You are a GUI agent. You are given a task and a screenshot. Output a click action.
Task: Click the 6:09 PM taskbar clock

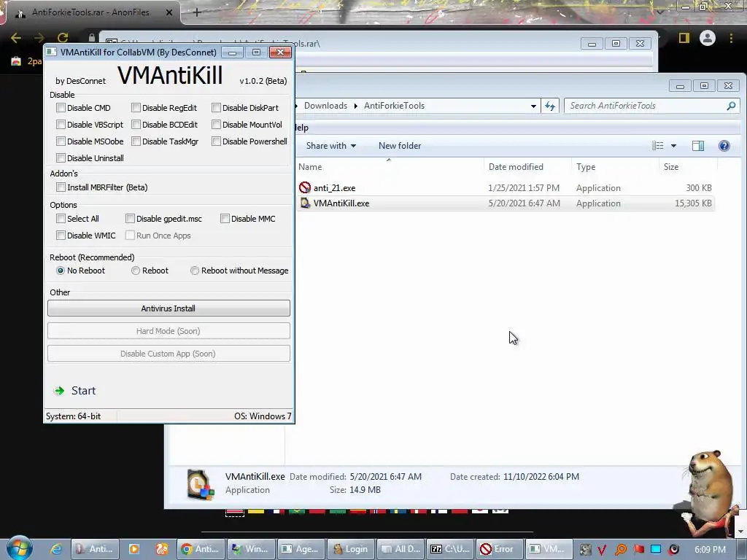pos(710,550)
